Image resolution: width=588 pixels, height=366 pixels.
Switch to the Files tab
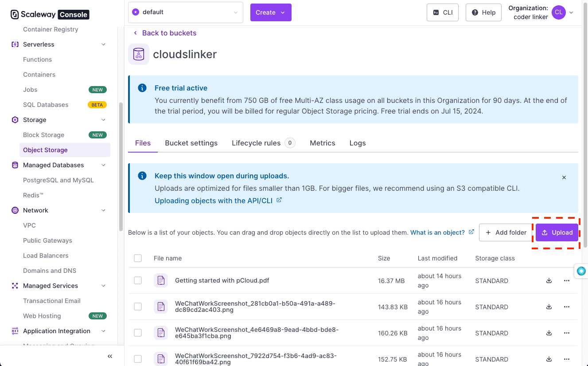[x=143, y=143]
